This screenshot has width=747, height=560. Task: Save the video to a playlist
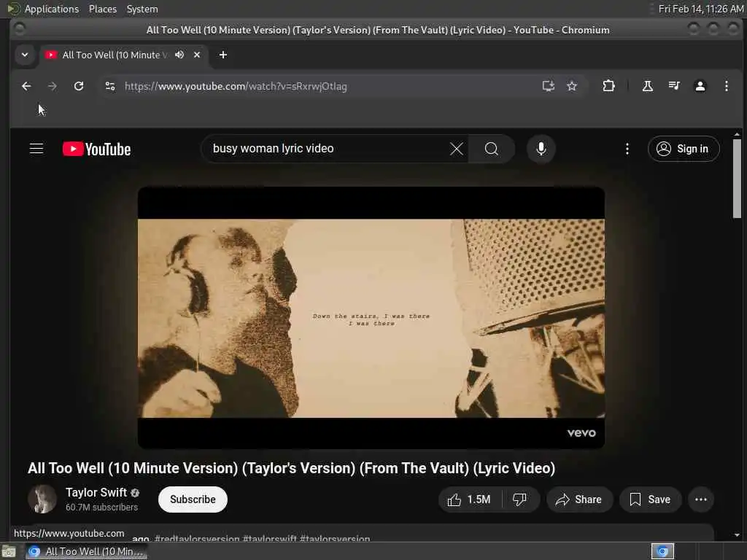pyautogui.click(x=650, y=499)
